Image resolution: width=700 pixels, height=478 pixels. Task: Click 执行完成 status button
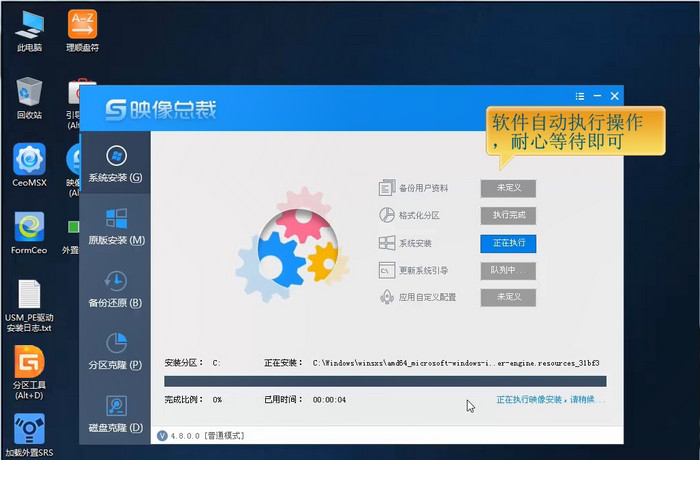[508, 215]
